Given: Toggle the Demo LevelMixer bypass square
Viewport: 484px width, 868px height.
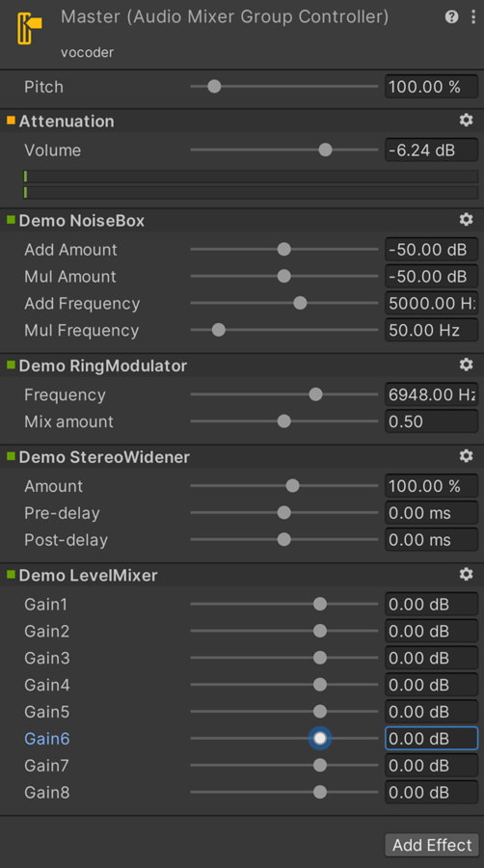Looking at the screenshot, I should point(11,575).
